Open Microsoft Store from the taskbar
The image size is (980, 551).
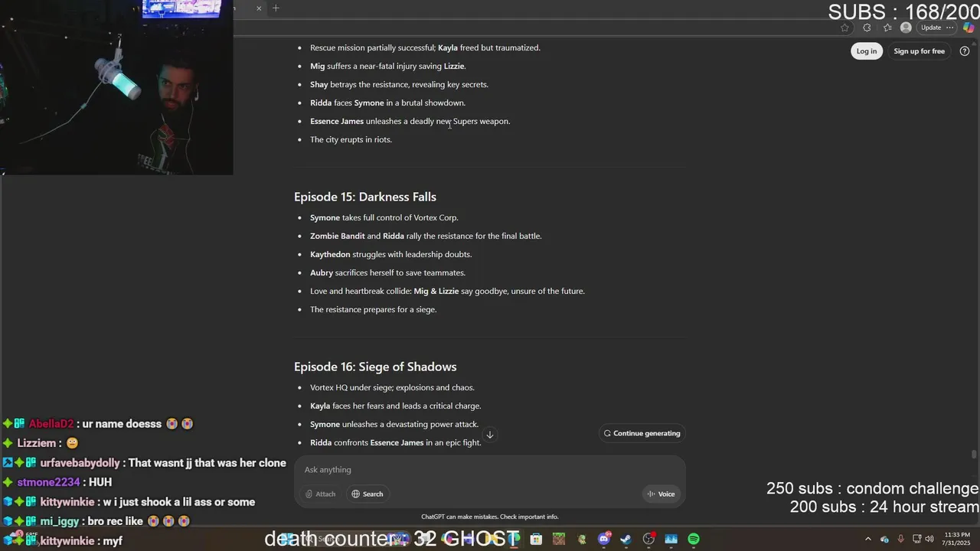[x=536, y=540]
